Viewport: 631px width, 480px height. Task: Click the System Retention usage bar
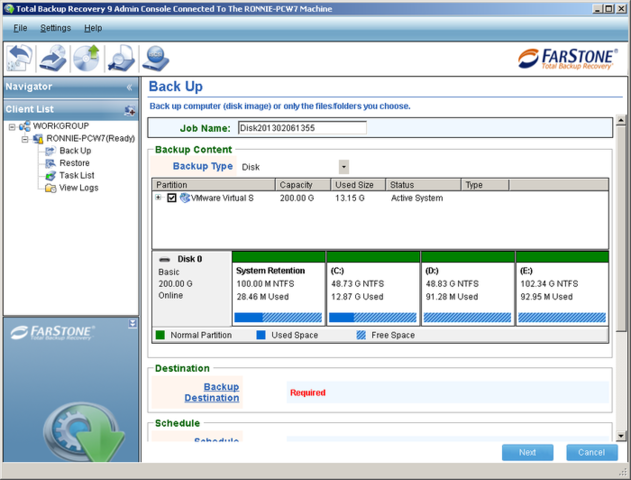[x=278, y=317]
